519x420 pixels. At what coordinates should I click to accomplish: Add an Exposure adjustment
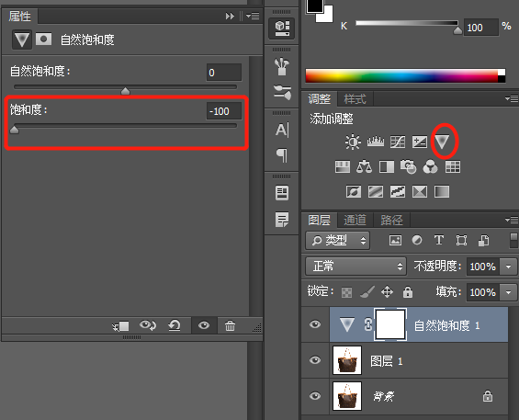click(x=420, y=142)
